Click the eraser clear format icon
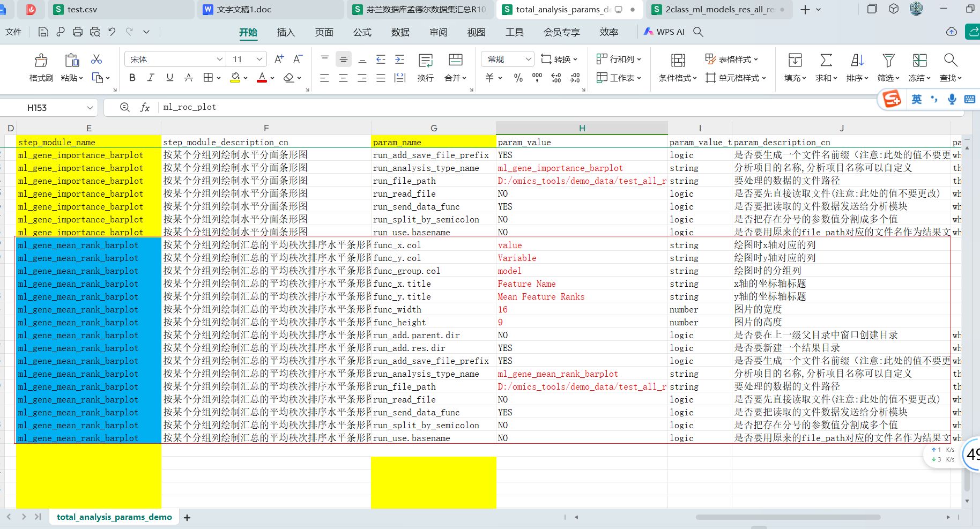The width and height of the screenshot is (980, 529). click(289, 78)
